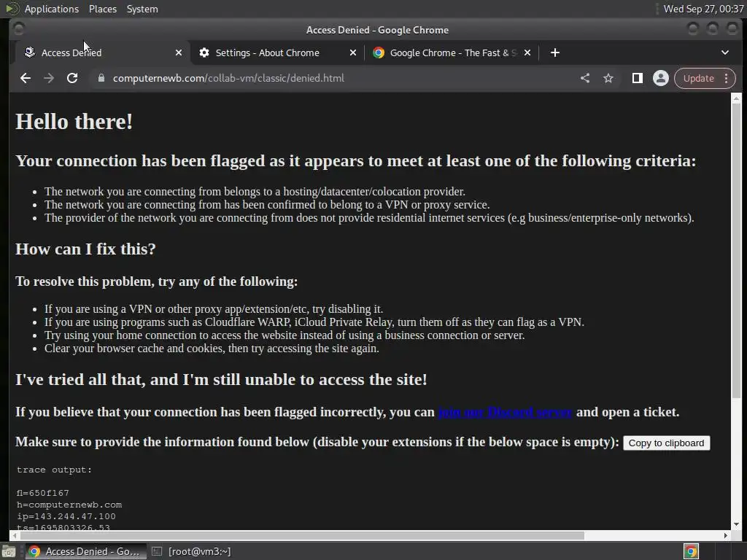Viewport: 747px width, 560px height.
Task: Open the root@vm3 terminal taskbar item
Action: 192,551
